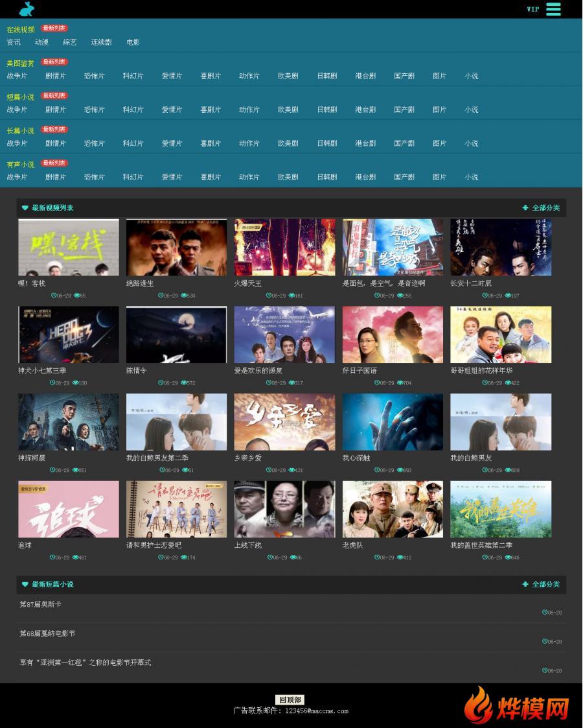
Task: Click the 最新列表 badge next to 美图鉴赏
Action: point(54,62)
